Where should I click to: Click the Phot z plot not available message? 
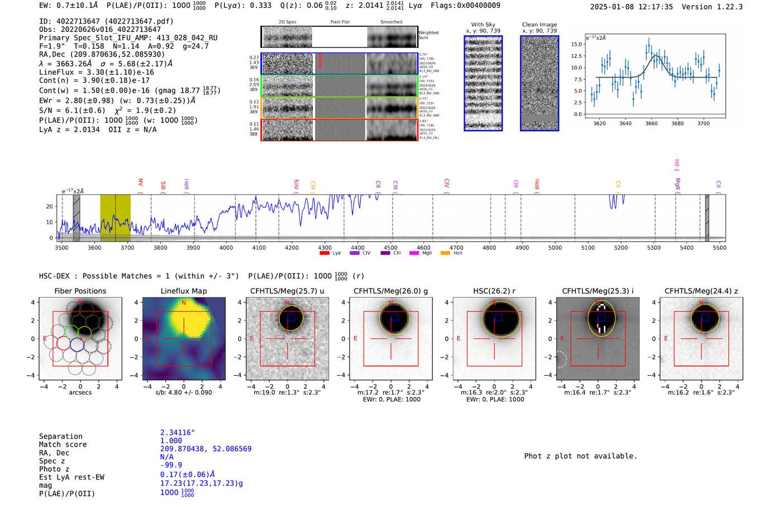tap(580, 456)
